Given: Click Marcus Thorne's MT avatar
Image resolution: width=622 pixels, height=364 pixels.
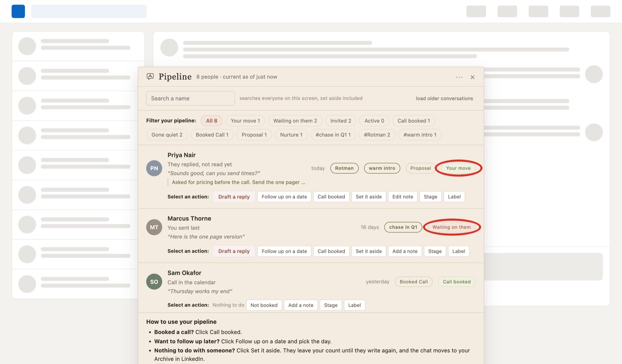Looking at the screenshot, I should coord(154,227).
